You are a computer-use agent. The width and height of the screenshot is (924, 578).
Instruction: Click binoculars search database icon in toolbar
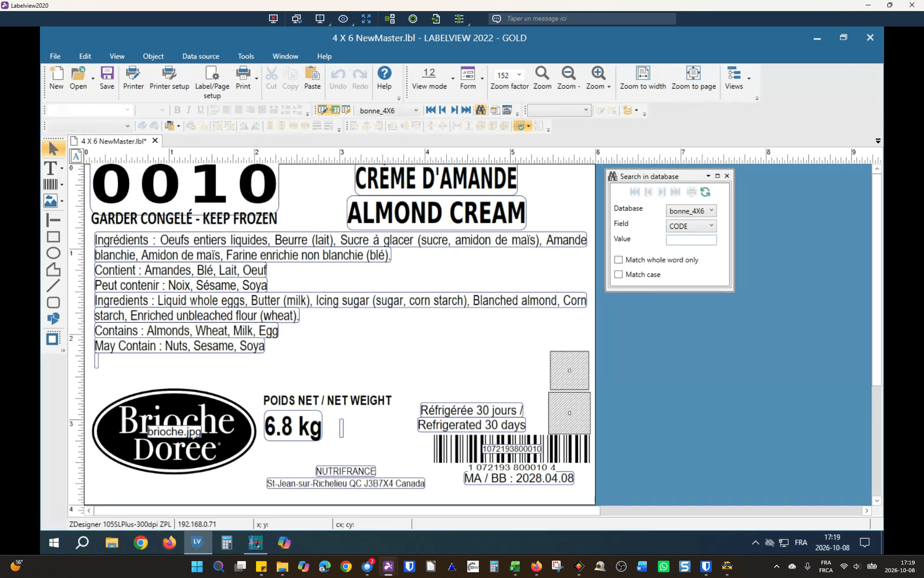[x=480, y=110]
